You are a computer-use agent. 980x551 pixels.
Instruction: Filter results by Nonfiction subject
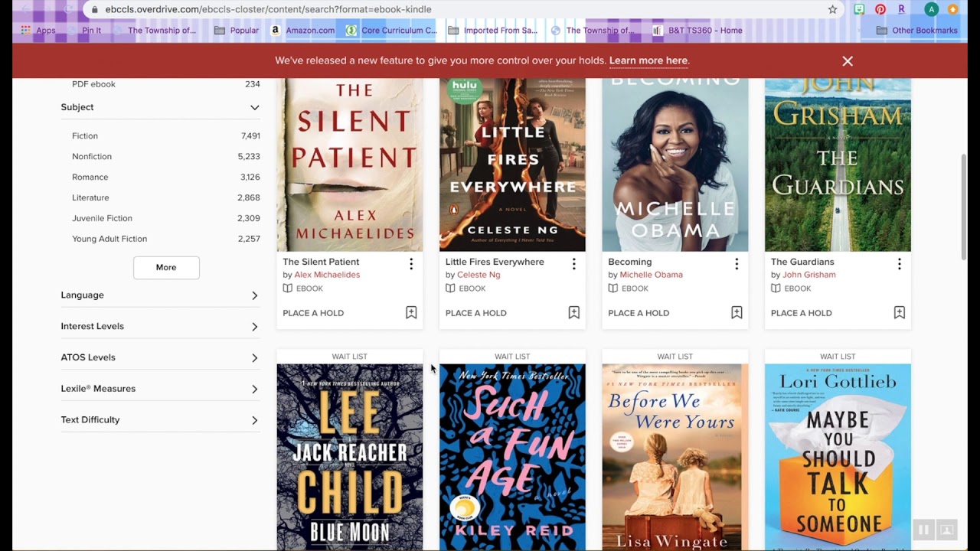(x=92, y=156)
